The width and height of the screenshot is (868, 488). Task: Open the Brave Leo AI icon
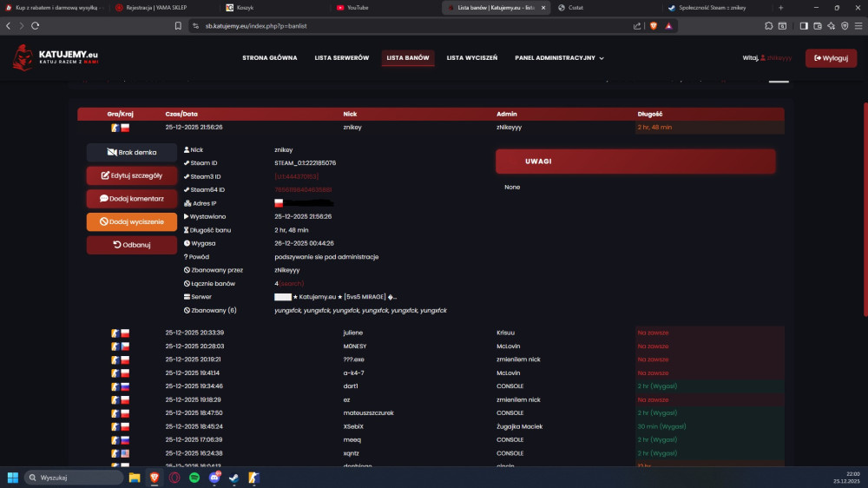tap(832, 26)
